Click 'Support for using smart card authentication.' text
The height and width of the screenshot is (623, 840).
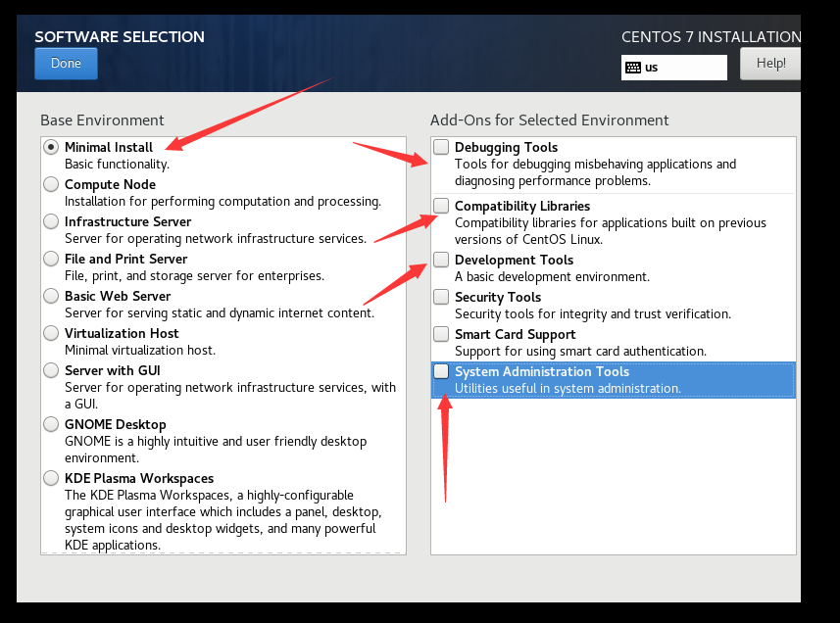580,351
